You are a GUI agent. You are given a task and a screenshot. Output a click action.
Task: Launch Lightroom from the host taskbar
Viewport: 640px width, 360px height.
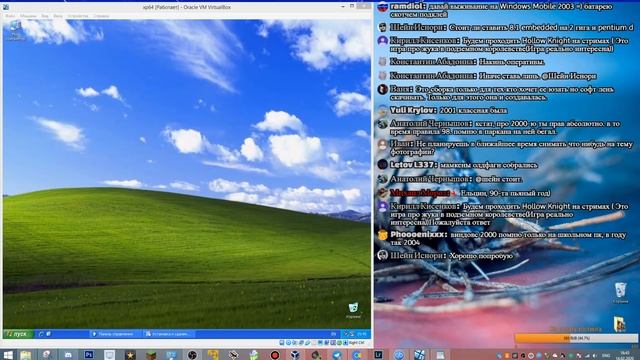click(378, 354)
